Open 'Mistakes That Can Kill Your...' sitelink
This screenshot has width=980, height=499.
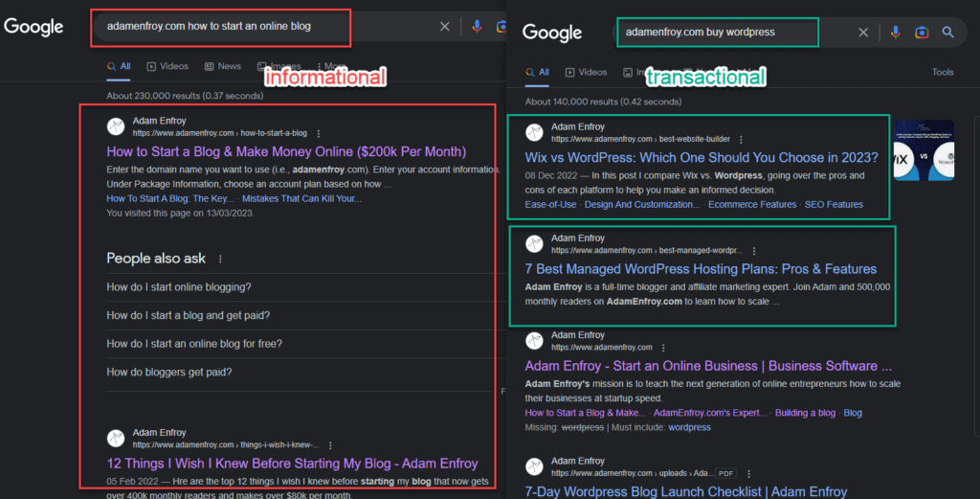(x=301, y=199)
